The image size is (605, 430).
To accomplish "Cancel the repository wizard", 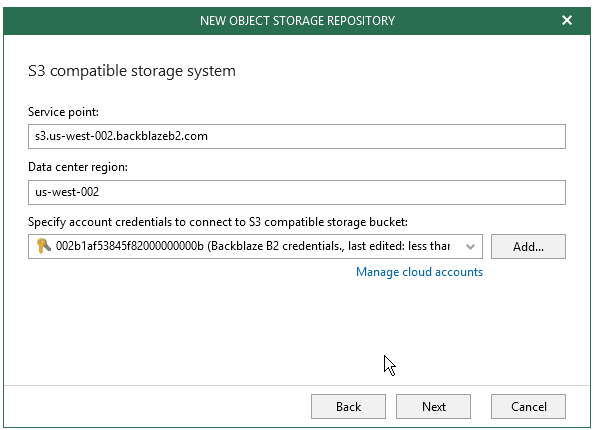I will click(x=528, y=406).
